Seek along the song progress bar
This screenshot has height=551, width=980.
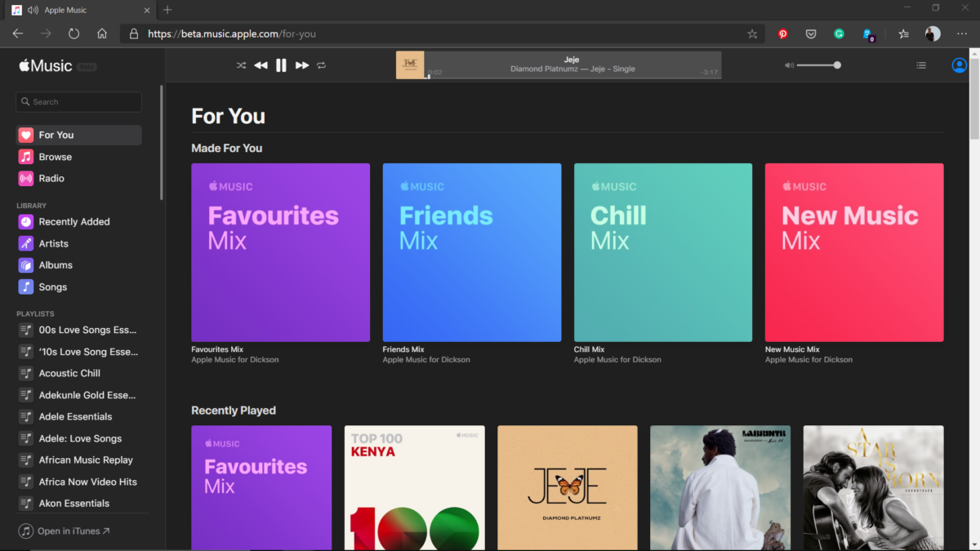(572, 78)
